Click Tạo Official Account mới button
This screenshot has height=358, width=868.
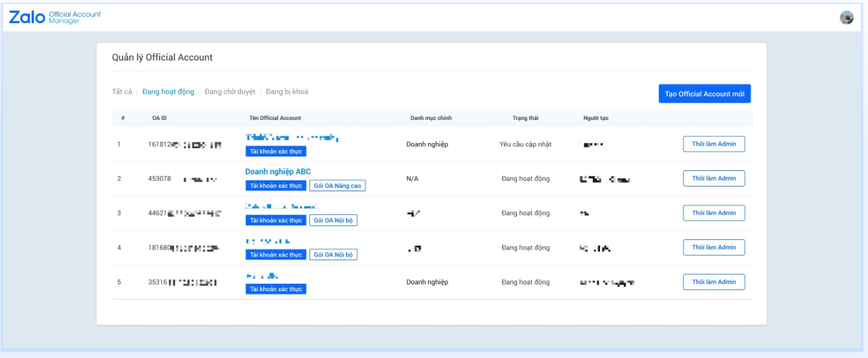704,94
